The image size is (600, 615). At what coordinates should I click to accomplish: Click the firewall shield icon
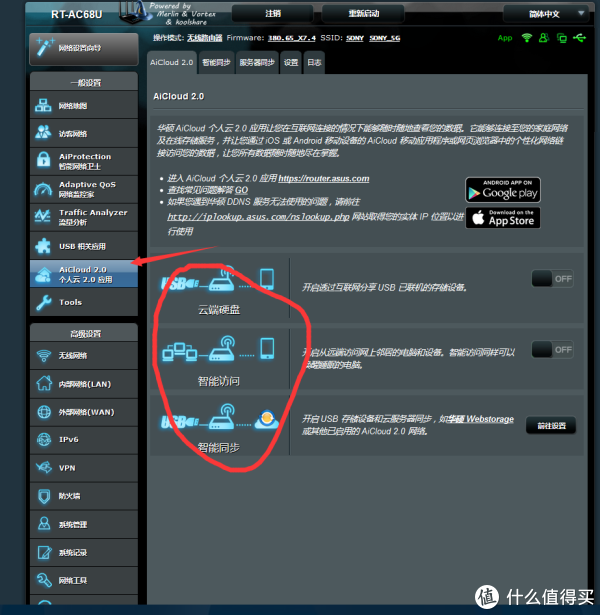(x=44, y=496)
